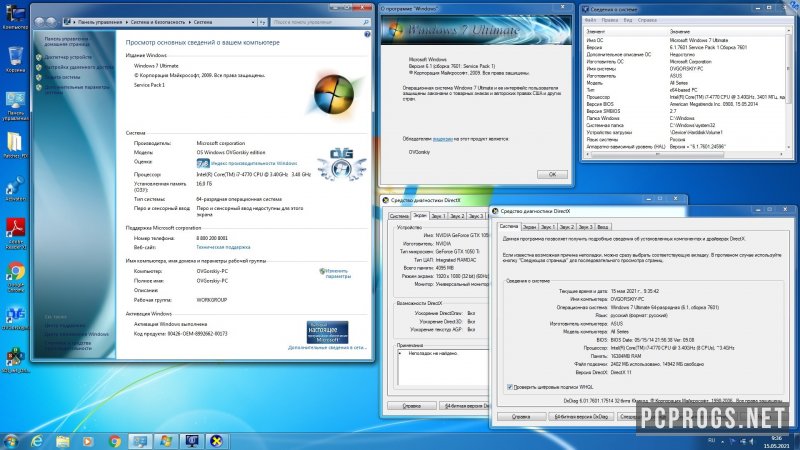800x450 pixels.
Task: Click OK in About Windows dialog
Action: 552,174
